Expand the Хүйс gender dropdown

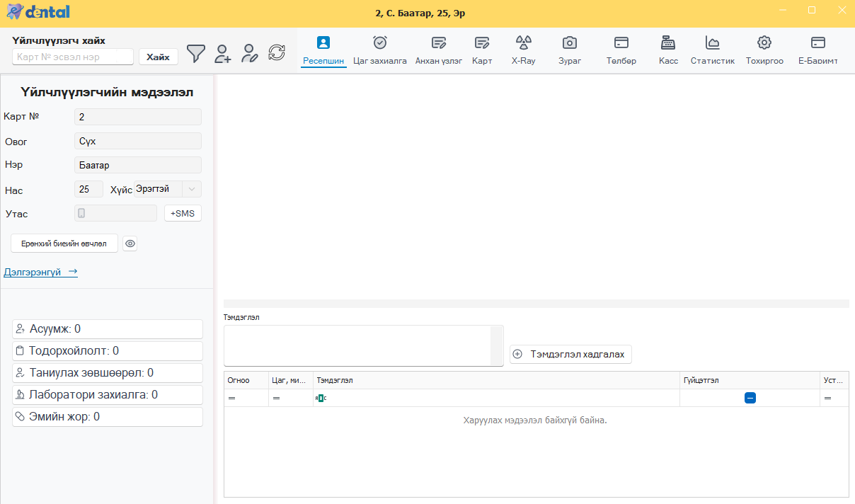[x=192, y=189]
